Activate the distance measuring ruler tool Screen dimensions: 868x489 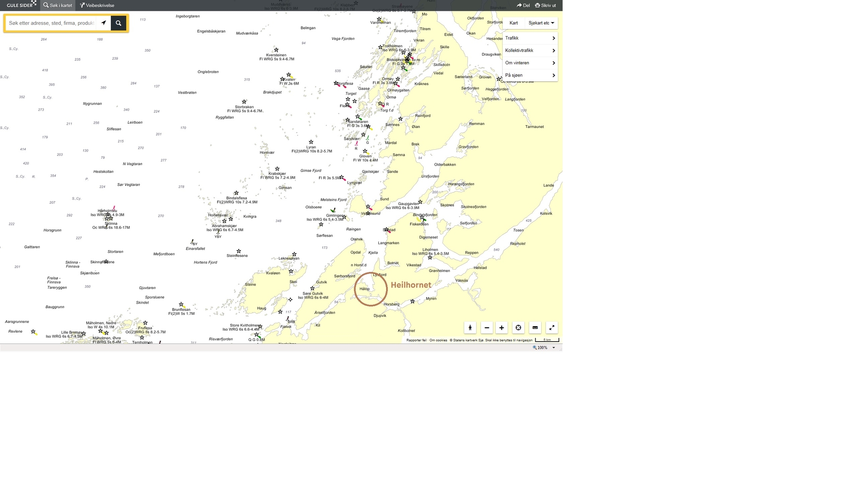click(x=535, y=328)
